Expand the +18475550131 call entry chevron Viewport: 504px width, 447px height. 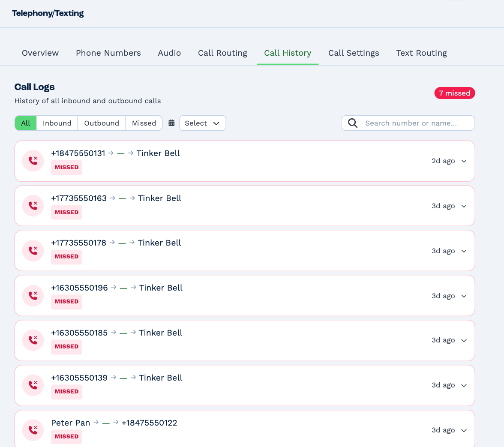pos(464,161)
